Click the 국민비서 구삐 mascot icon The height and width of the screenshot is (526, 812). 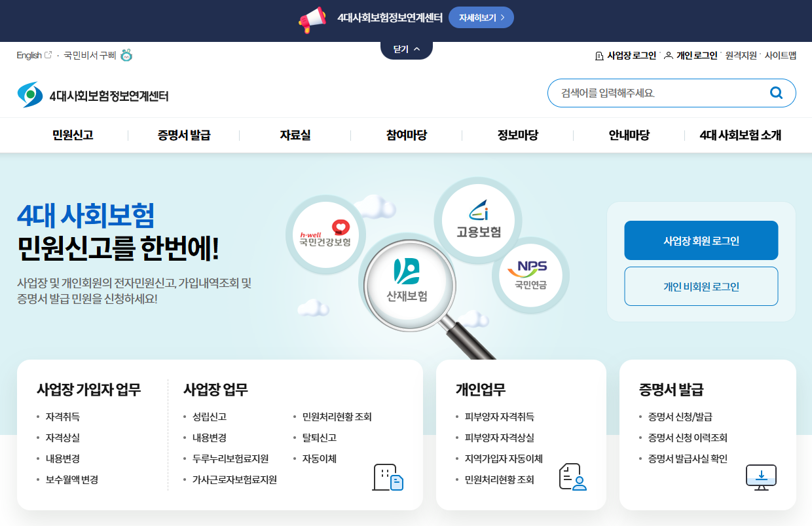126,55
